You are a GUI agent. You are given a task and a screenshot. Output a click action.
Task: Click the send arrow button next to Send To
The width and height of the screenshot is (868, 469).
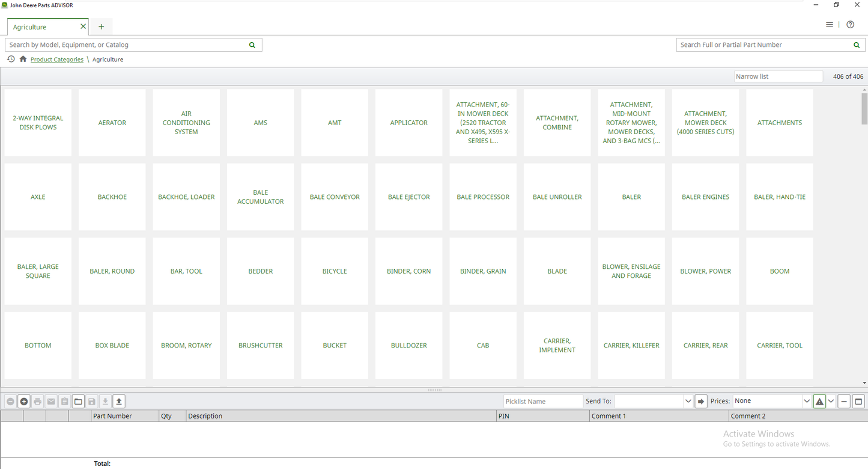coord(701,401)
